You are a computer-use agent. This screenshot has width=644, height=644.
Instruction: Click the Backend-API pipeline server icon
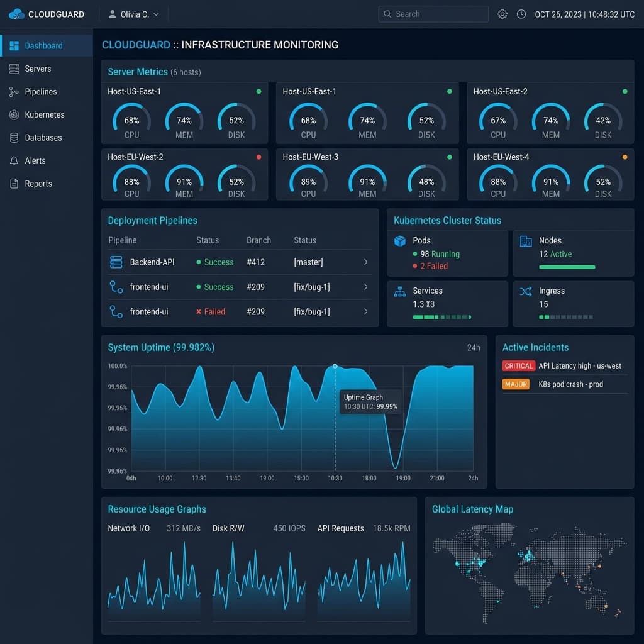(116, 262)
